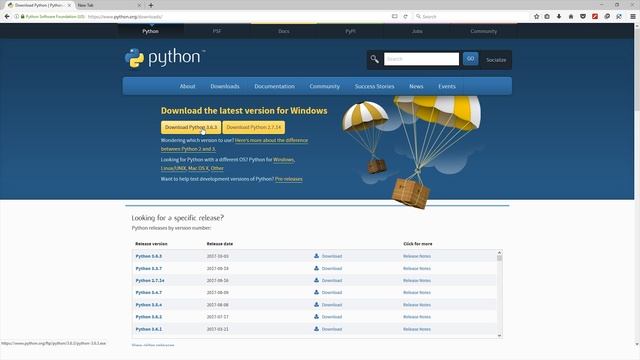Open the About menu item

click(187, 86)
